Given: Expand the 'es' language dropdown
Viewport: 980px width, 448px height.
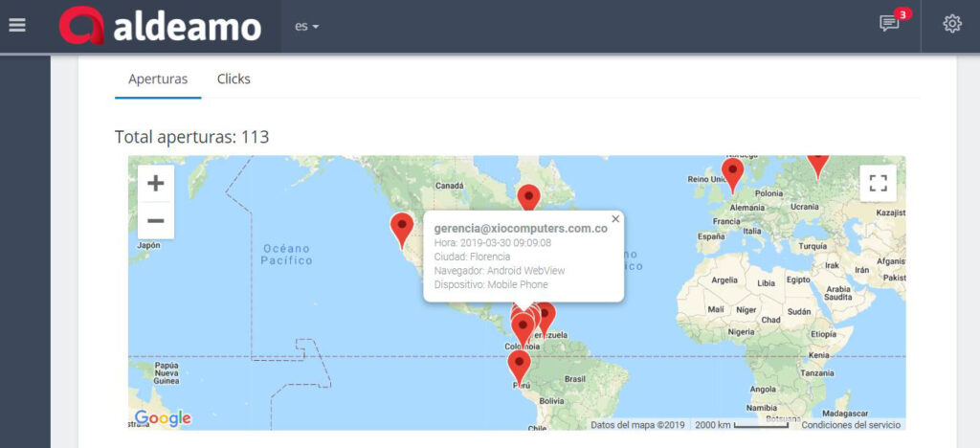Looking at the screenshot, I should click(x=306, y=26).
